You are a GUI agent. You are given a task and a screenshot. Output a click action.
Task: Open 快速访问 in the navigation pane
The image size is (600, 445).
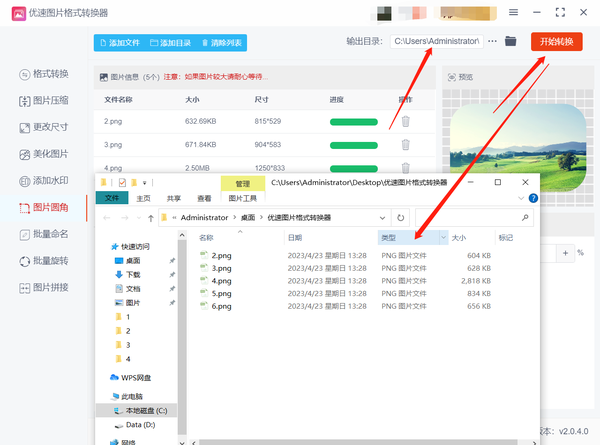coord(130,247)
